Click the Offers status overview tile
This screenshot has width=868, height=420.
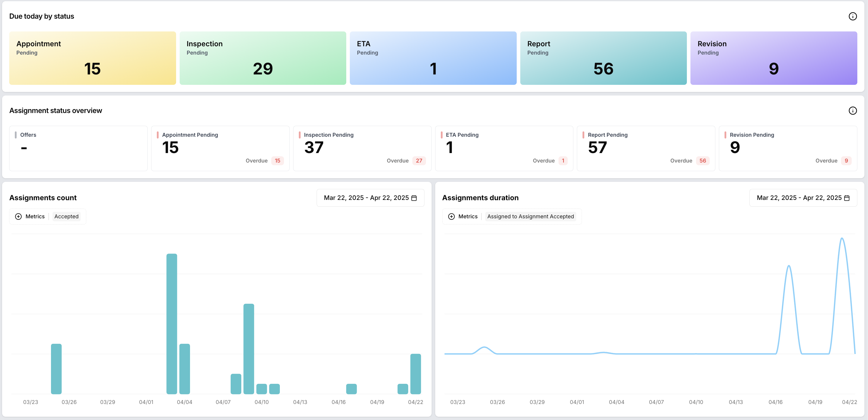point(78,148)
